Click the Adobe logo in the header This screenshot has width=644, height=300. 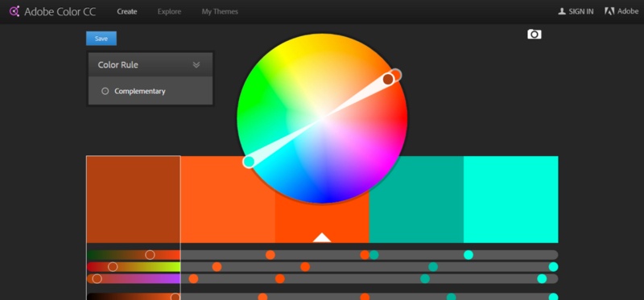[609, 11]
